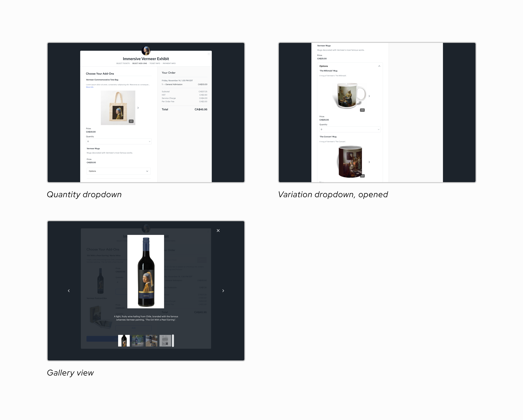Collapse the opened Options panel
The height and width of the screenshot is (420, 523).
click(x=379, y=66)
